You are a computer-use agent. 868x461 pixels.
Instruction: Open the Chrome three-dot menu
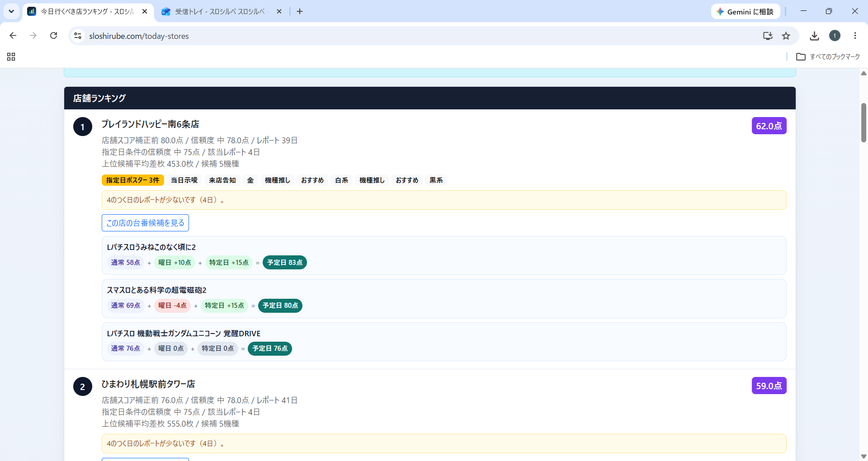coord(855,36)
